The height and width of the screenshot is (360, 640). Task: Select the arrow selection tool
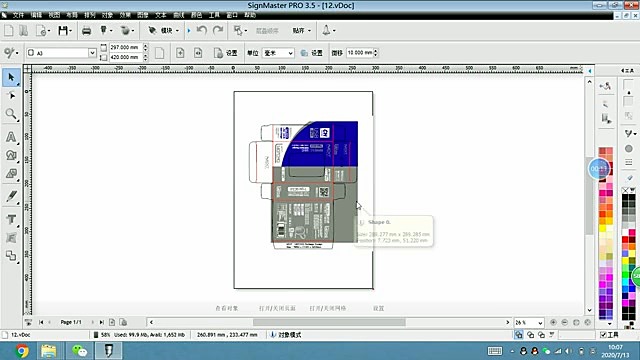pyautogui.click(x=11, y=78)
